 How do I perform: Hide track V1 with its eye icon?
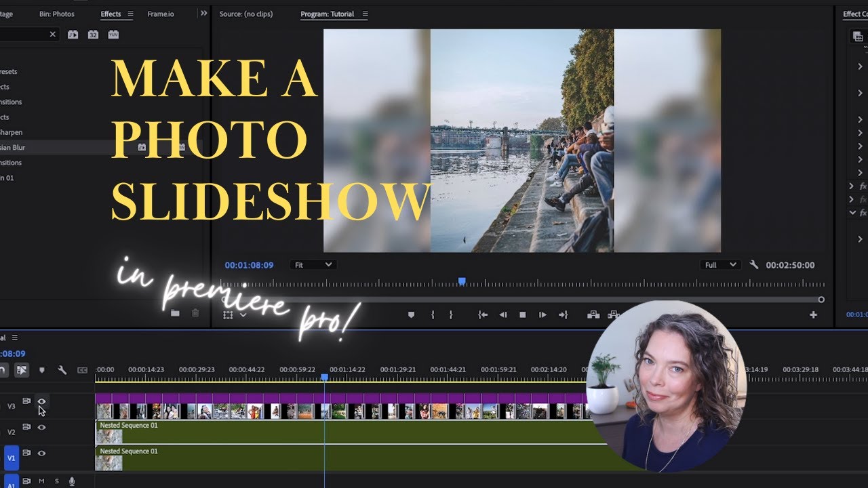click(41, 453)
